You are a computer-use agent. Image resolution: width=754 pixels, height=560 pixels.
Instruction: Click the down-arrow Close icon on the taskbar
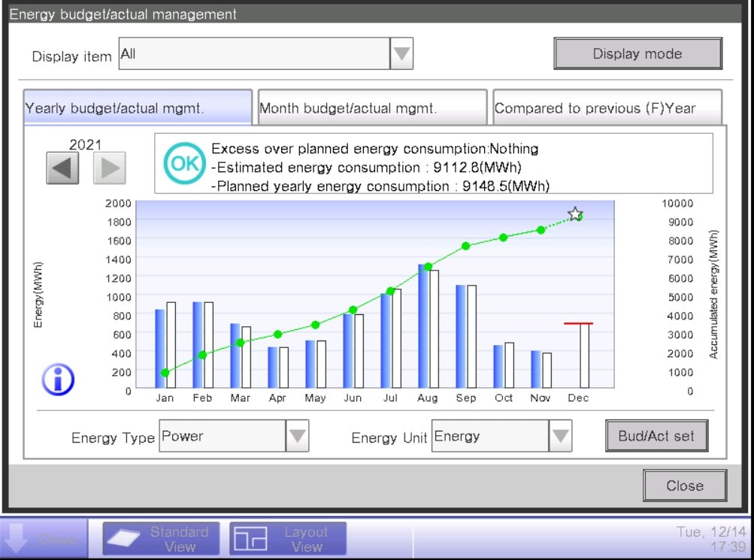click(x=15, y=538)
